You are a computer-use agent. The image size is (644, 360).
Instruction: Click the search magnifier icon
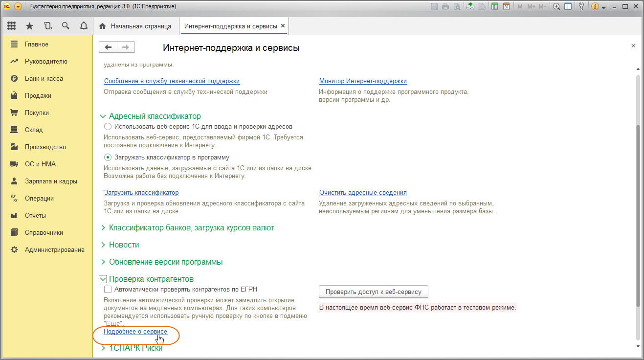pyautogui.click(x=66, y=26)
